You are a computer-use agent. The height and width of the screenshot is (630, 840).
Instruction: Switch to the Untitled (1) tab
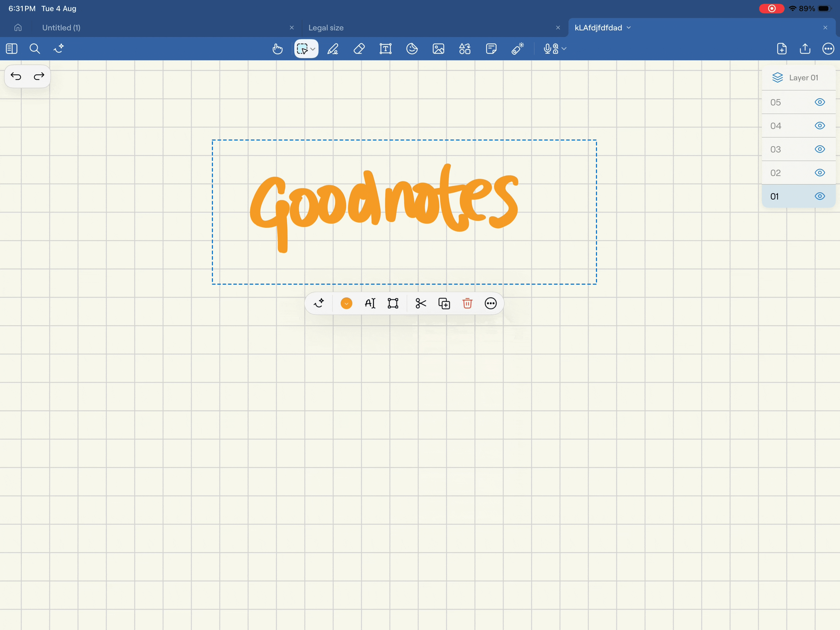[x=61, y=27]
